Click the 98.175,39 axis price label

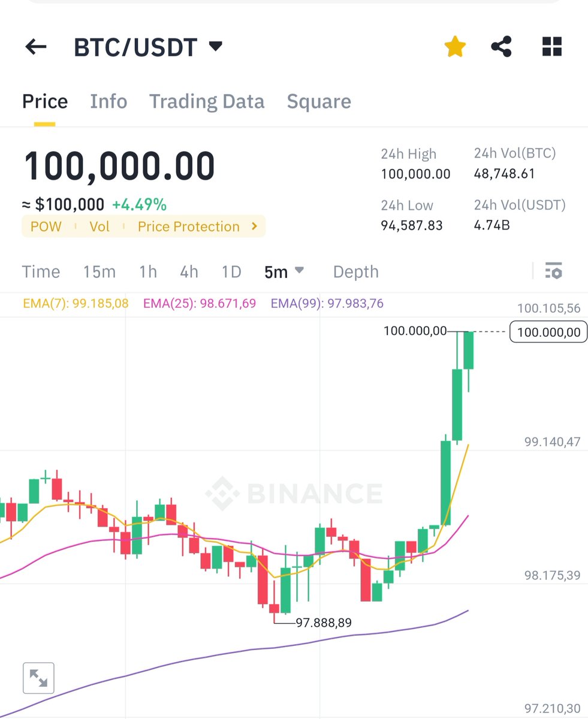tap(552, 576)
